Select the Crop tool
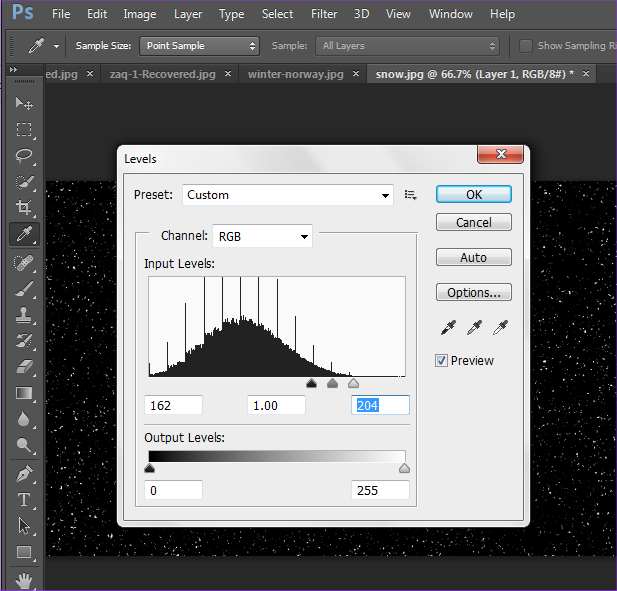617x591 pixels. [24, 207]
